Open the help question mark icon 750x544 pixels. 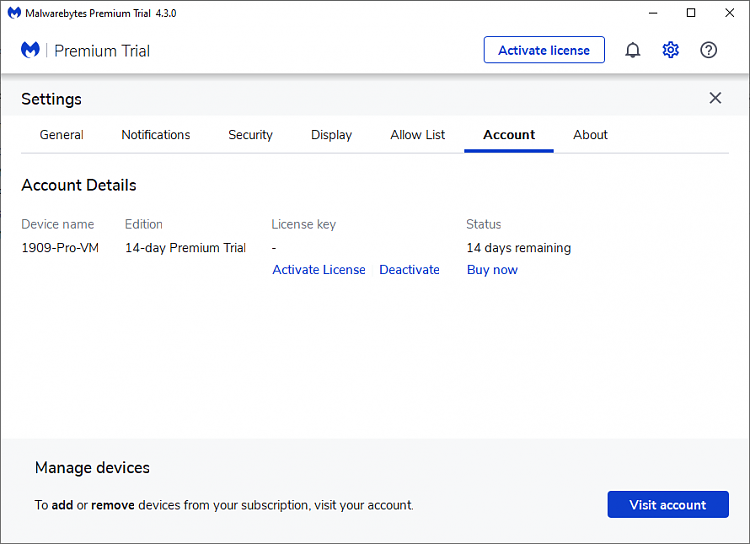click(708, 50)
